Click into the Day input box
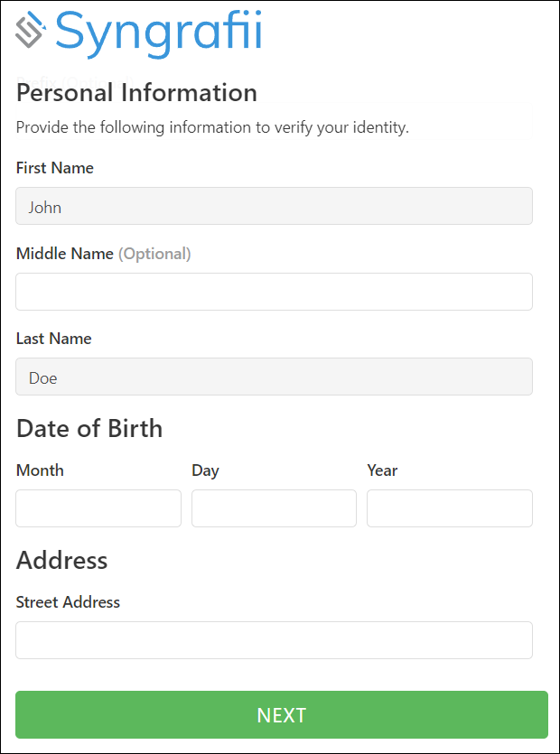This screenshot has height=754, width=560. point(273,508)
